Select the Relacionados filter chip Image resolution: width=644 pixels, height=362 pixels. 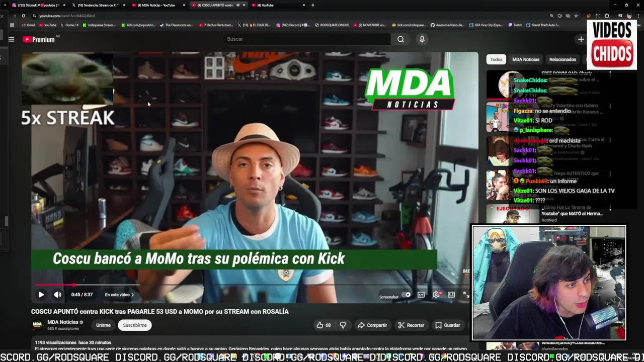tap(562, 59)
